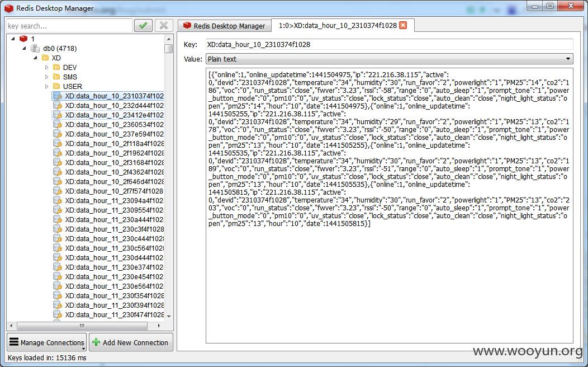
Task: Click key icon of XD:data_hour_10_237e594f102
Action: [x=58, y=134]
